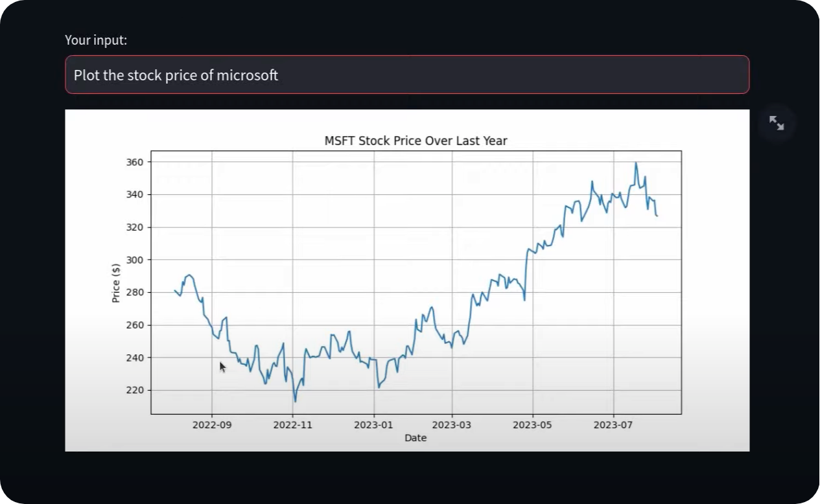This screenshot has height=504, width=820.
Task: Select the 2023-01 x-axis tick label
Action: pos(373,426)
